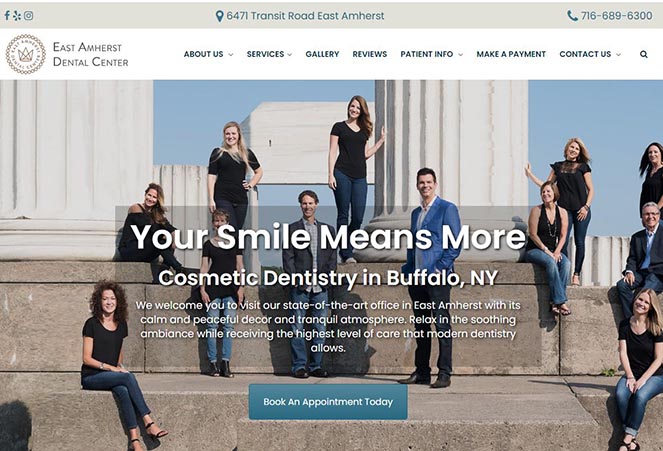Open the Facebook social icon
This screenshot has width=663, height=451.
(x=7, y=16)
